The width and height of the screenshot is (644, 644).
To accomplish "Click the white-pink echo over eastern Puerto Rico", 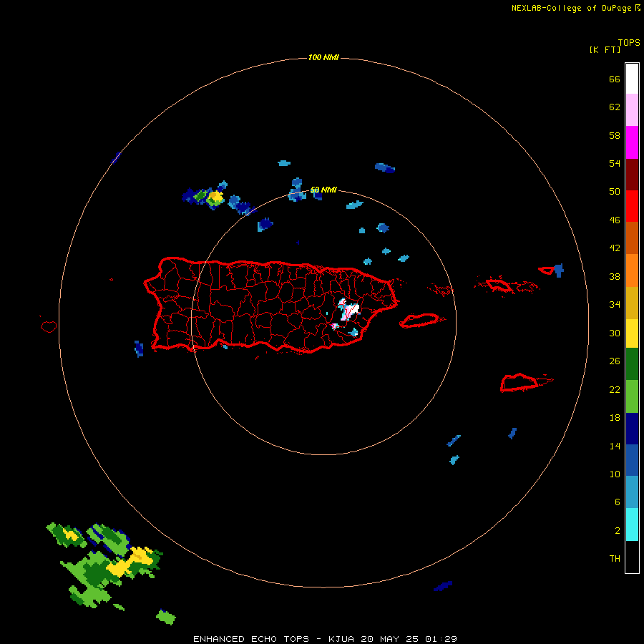I will pyautogui.click(x=348, y=310).
